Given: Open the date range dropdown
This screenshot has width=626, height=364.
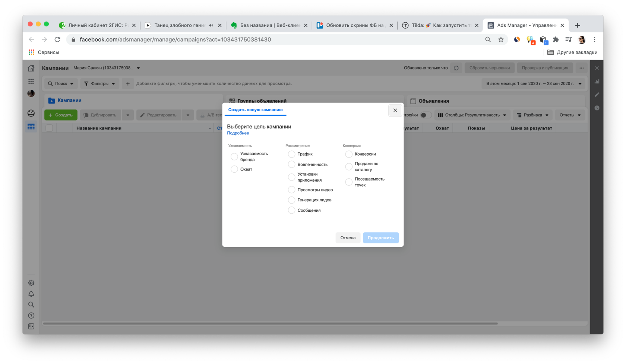Looking at the screenshot, I should (533, 84).
